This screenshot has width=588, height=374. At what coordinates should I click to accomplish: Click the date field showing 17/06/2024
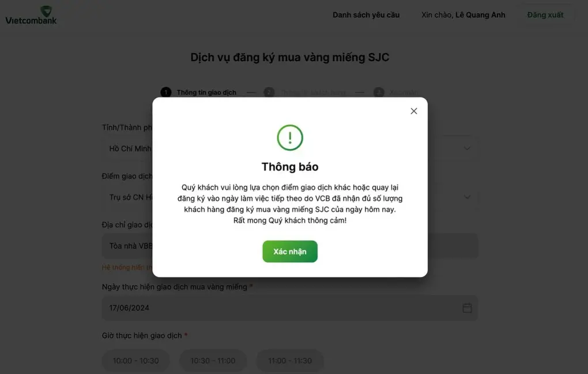[x=290, y=308]
